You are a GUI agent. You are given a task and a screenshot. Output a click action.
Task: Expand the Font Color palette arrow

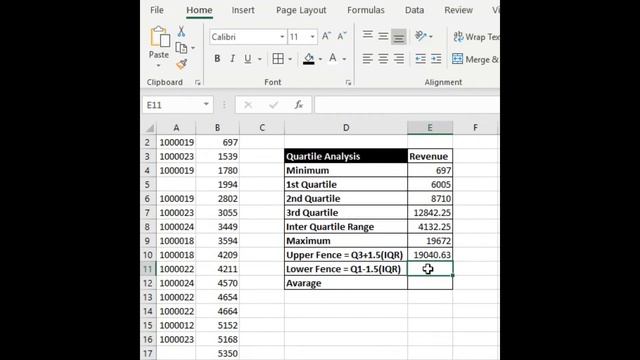(344, 59)
